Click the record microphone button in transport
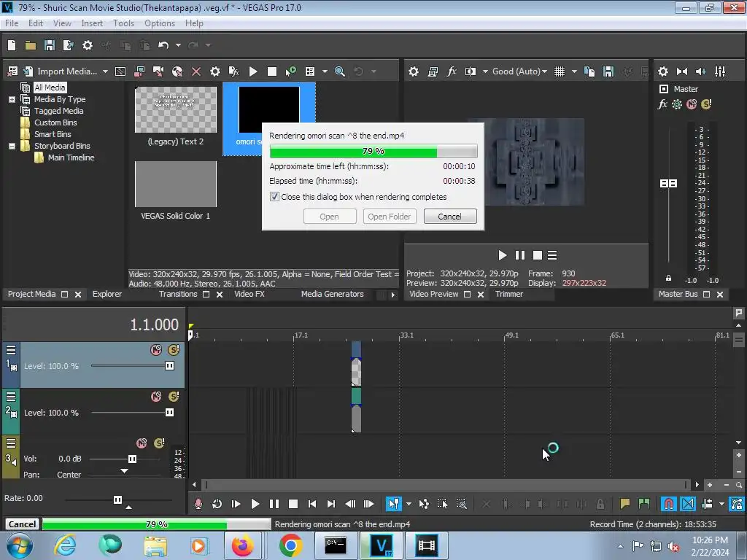Viewport: 747px width, 560px height. [198, 504]
